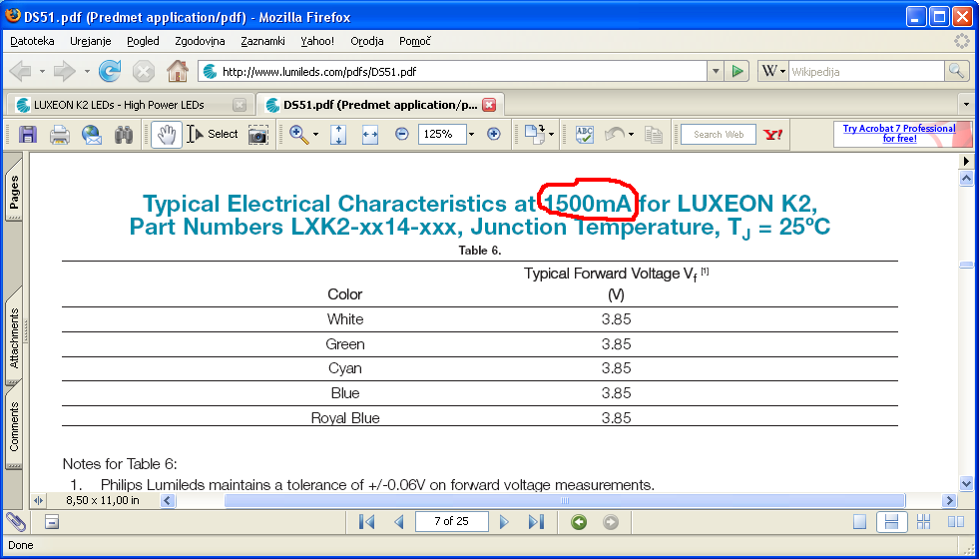Screen dimensions: 980x559
Task: Print the PDF document
Action: pyautogui.click(x=59, y=135)
